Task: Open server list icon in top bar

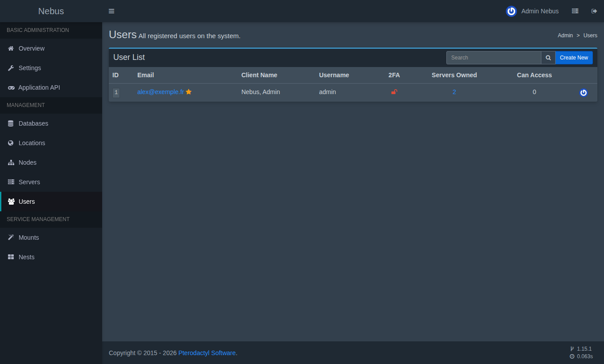Action: [x=575, y=11]
